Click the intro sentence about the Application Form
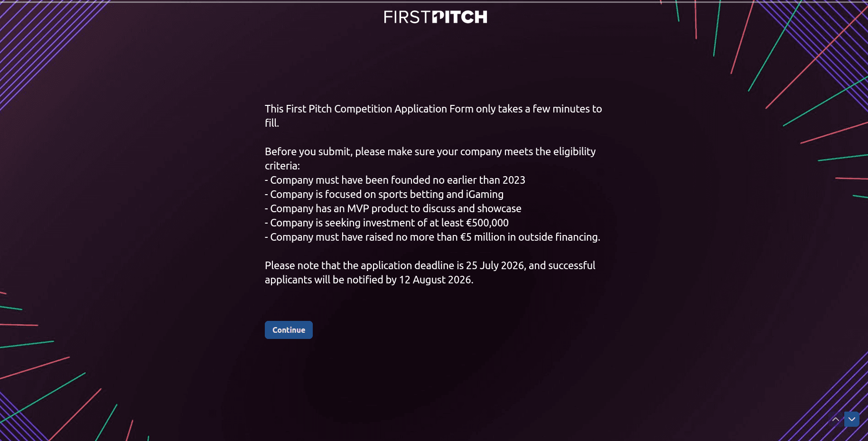 click(x=433, y=116)
